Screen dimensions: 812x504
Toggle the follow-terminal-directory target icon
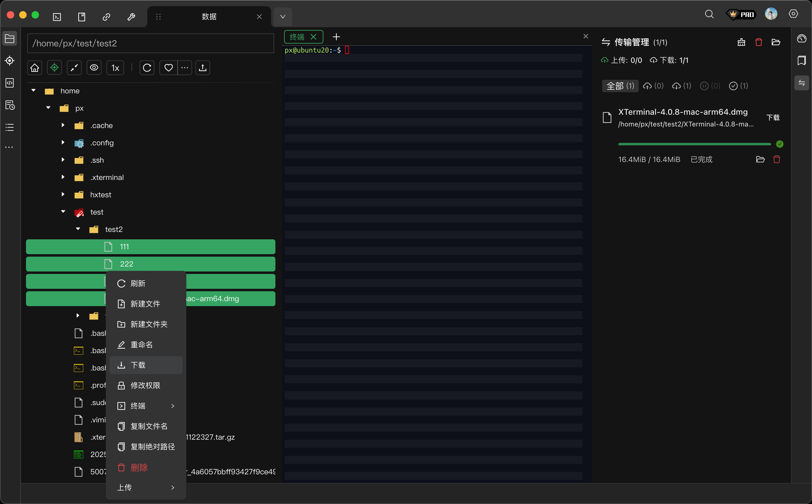tap(54, 68)
